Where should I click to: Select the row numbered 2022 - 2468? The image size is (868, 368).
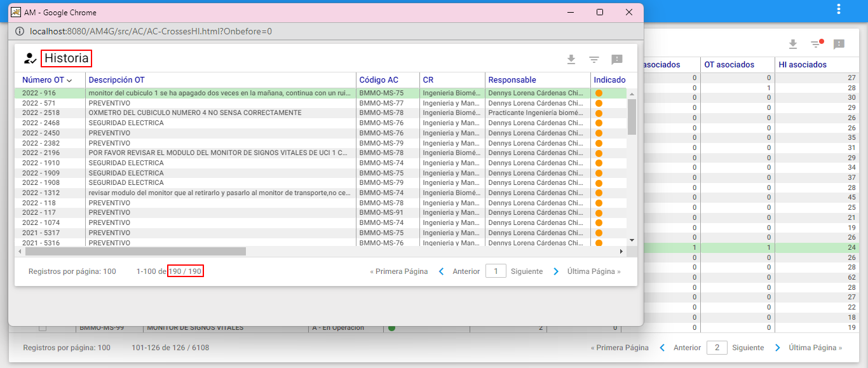coord(321,123)
